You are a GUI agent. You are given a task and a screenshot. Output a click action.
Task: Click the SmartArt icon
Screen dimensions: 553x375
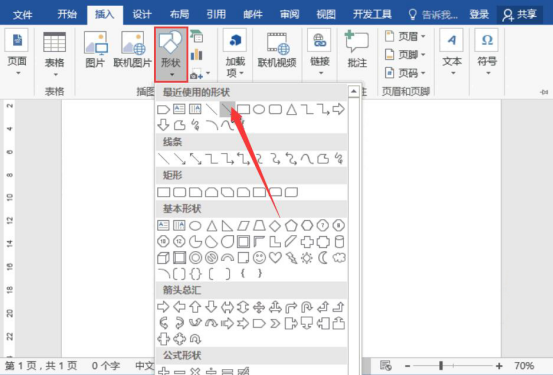point(196,36)
